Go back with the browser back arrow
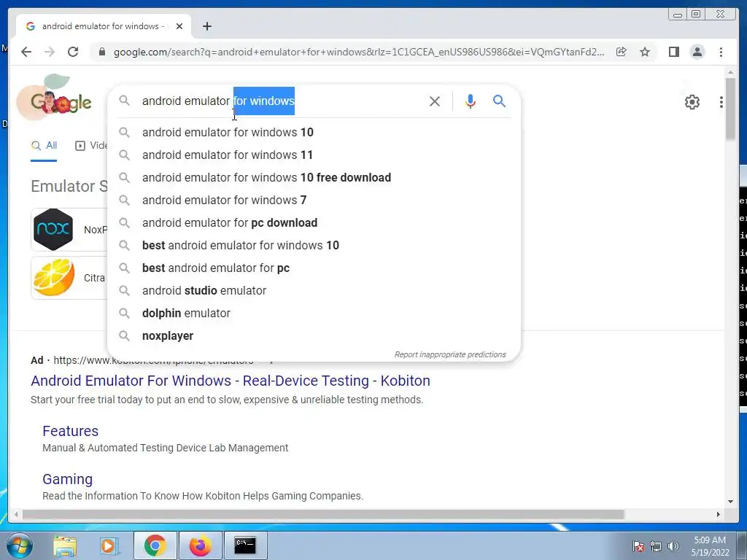The height and width of the screenshot is (560, 747). [x=26, y=52]
